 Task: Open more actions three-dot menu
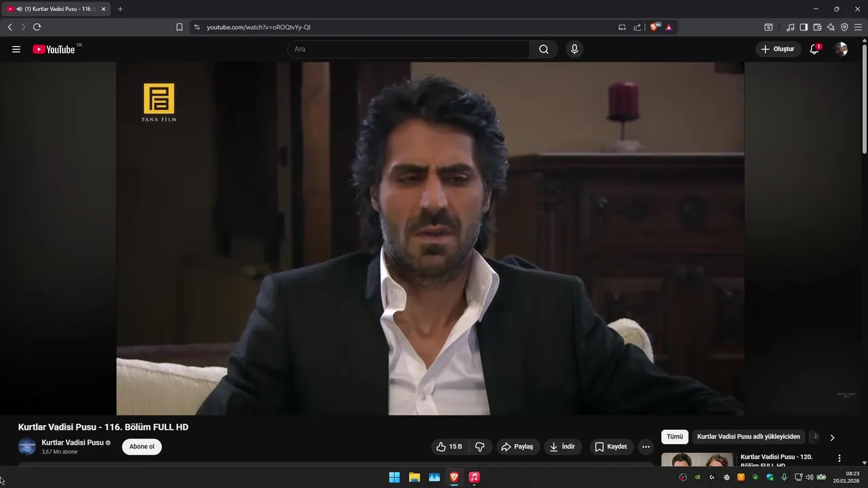(646, 447)
